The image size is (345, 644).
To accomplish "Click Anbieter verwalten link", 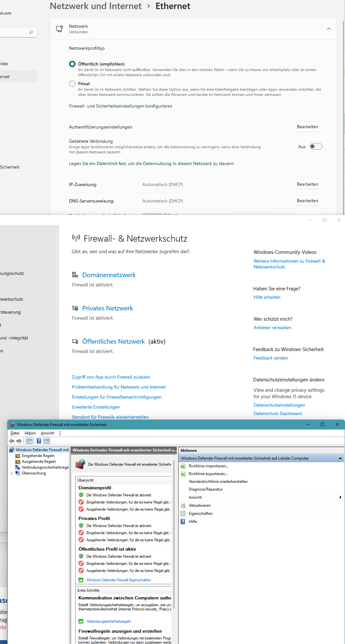I will coord(272,327).
